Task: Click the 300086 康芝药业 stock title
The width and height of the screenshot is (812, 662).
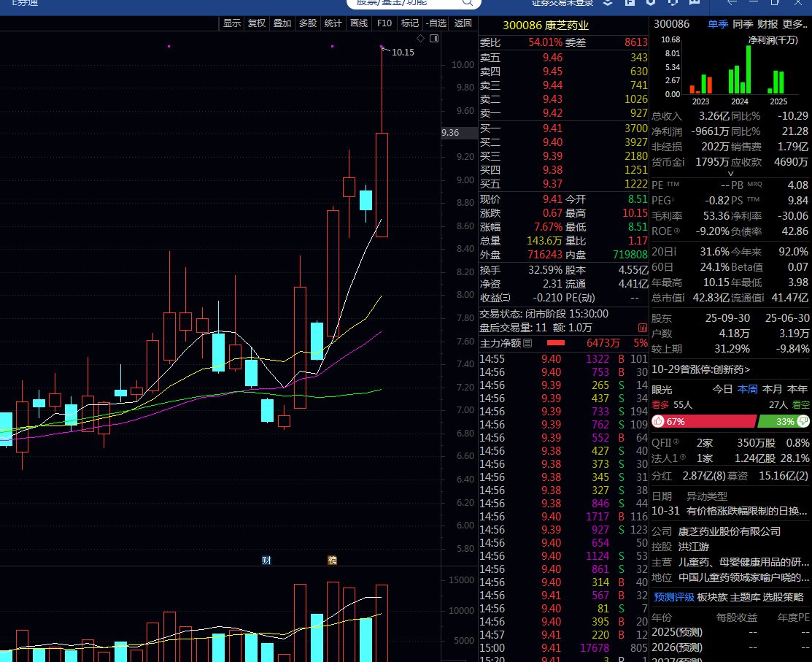Action: [546, 25]
